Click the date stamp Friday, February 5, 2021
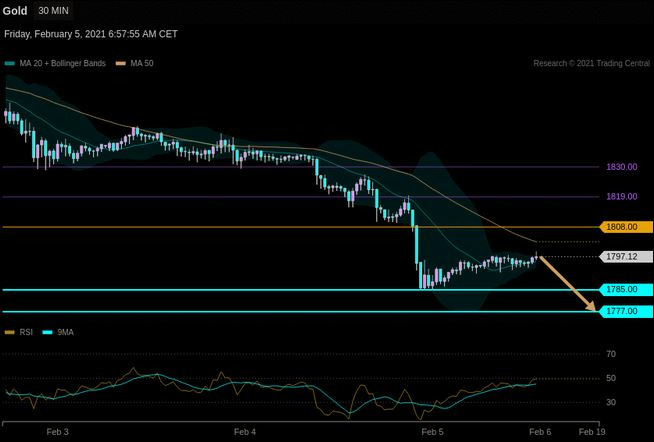The image size is (654, 442). pyautogui.click(x=91, y=34)
